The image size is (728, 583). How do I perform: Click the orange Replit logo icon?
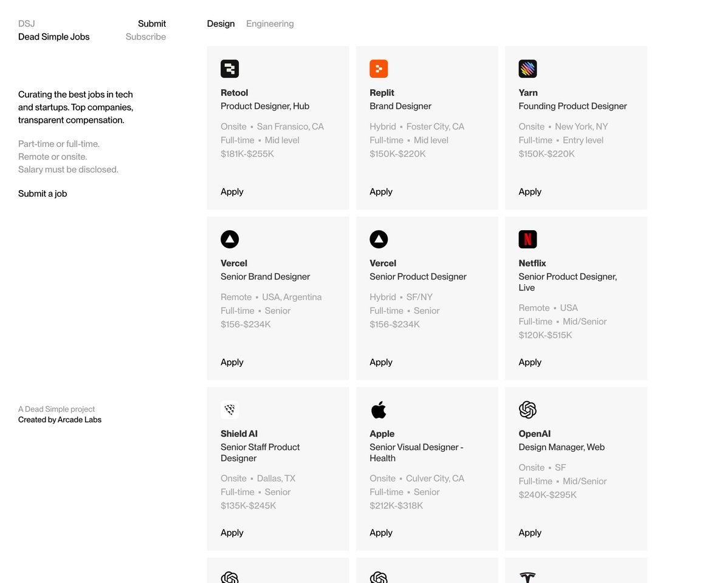coord(379,68)
